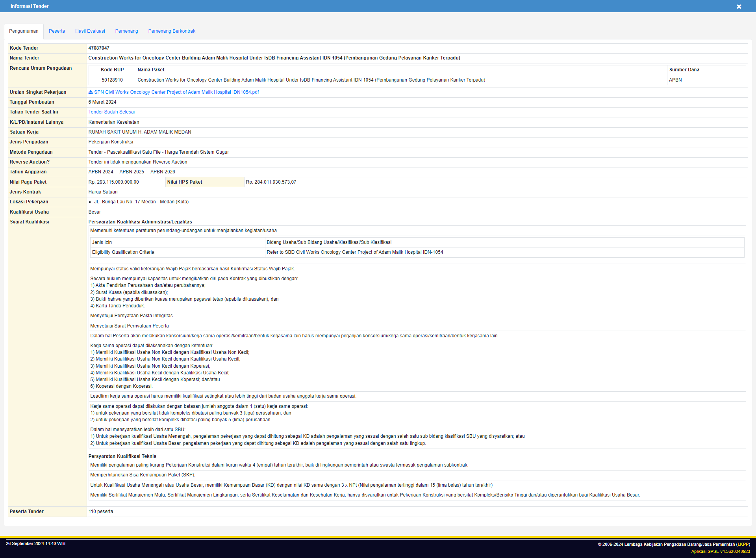Open the Hasil Evaluasi tab
This screenshot has height=558, width=756.
point(90,31)
